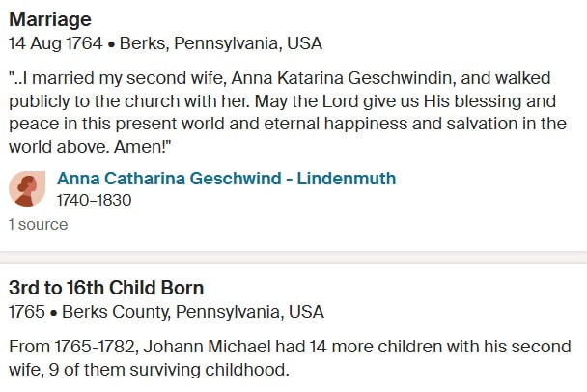Click the 1765 date under Child Born
Viewport: 587px width, 392px height.
pos(27,312)
